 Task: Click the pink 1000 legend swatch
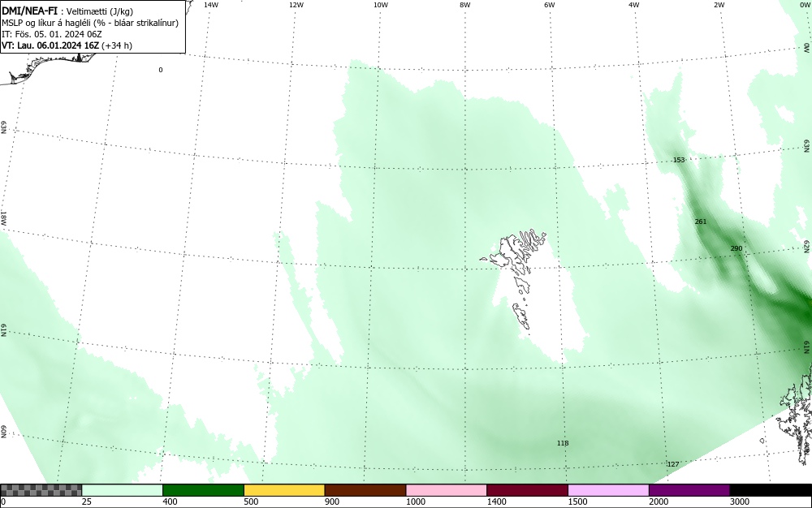(x=447, y=490)
